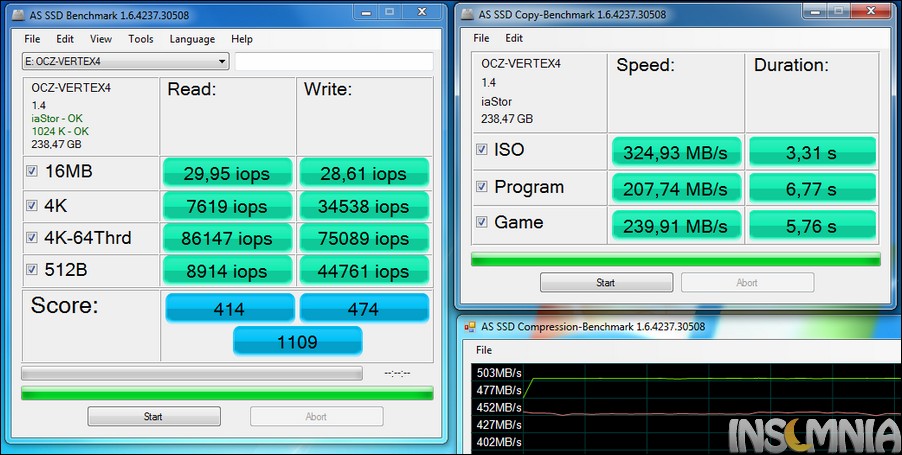Click the AS SSD Copy-Benchmark title icon
Viewport: 902px width, 455px height.
pos(468,14)
